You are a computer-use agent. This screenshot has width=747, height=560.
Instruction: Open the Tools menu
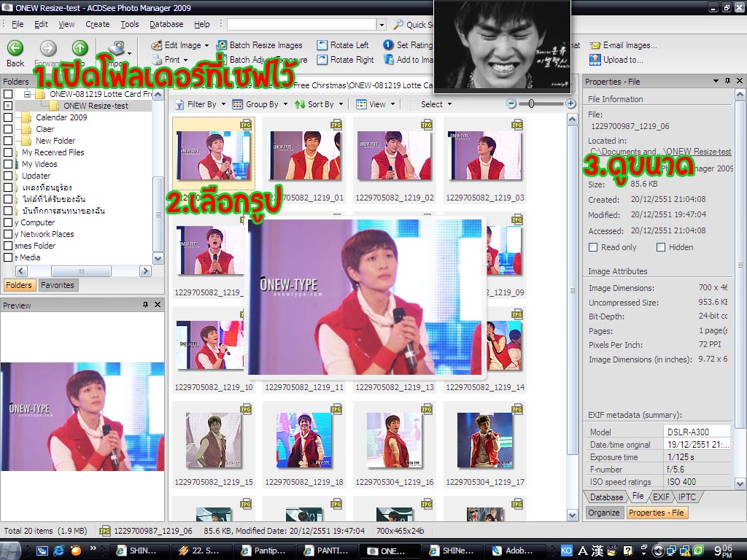(130, 24)
